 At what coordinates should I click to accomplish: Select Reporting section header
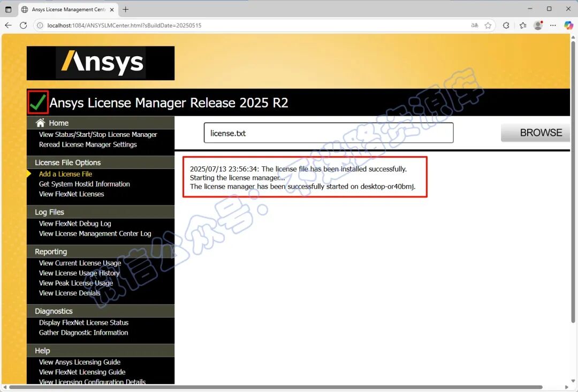51,252
